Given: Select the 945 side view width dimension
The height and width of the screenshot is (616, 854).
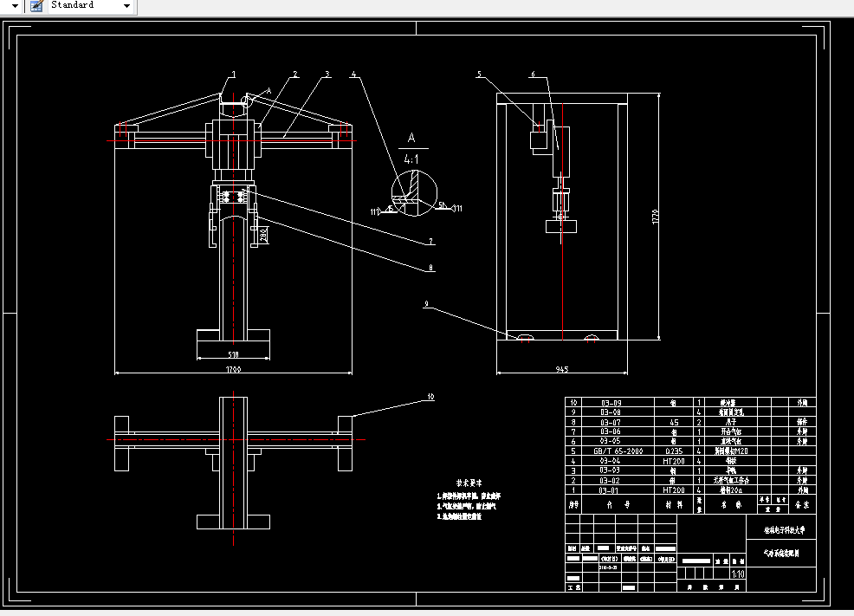Looking at the screenshot, I should pos(561,369).
